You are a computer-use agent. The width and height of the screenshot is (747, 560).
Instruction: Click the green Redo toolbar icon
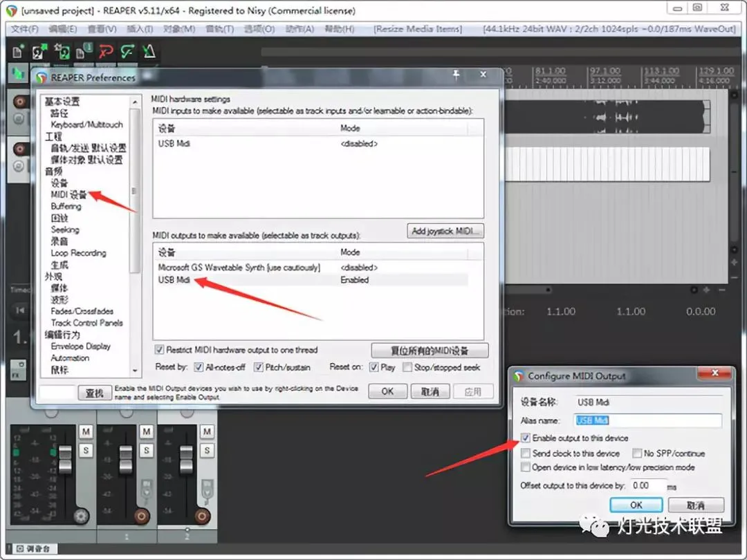[127, 51]
